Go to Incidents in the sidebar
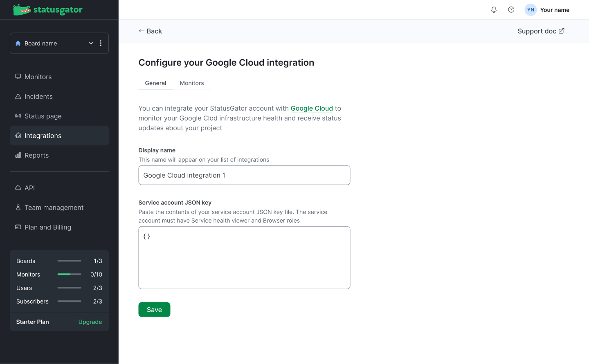This screenshot has height=364, width=589. [x=59, y=96]
